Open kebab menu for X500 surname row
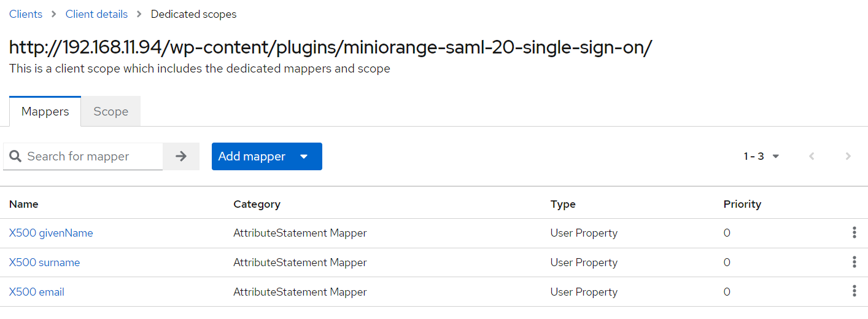The height and width of the screenshot is (319, 868). (x=854, y=262)
